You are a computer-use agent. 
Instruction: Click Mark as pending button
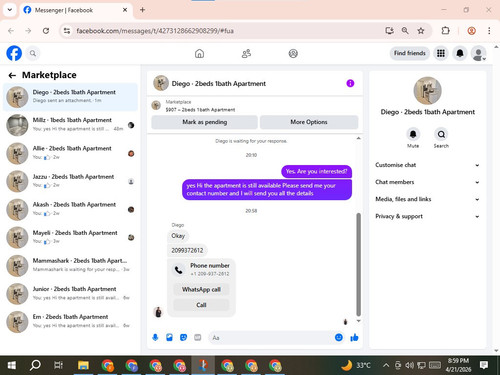204,122
